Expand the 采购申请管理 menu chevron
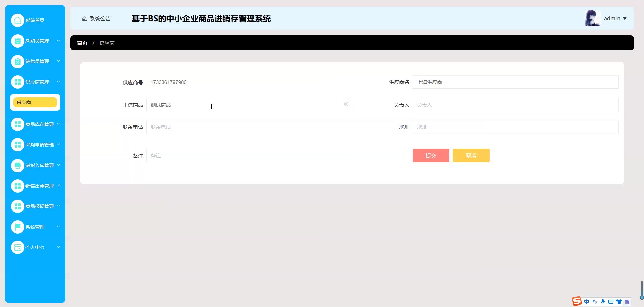The image size is (644, 307). tap(58, 144)
